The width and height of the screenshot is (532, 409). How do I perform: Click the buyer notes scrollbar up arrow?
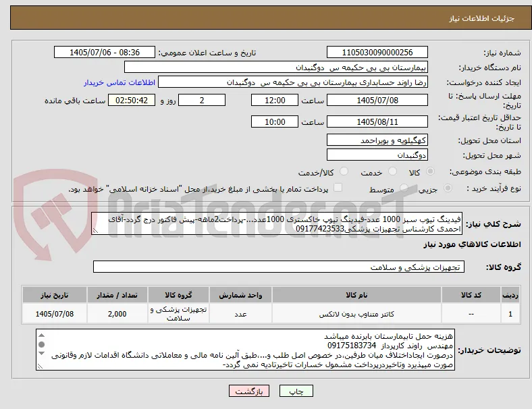pyautogui.click(x=41, y=335)
